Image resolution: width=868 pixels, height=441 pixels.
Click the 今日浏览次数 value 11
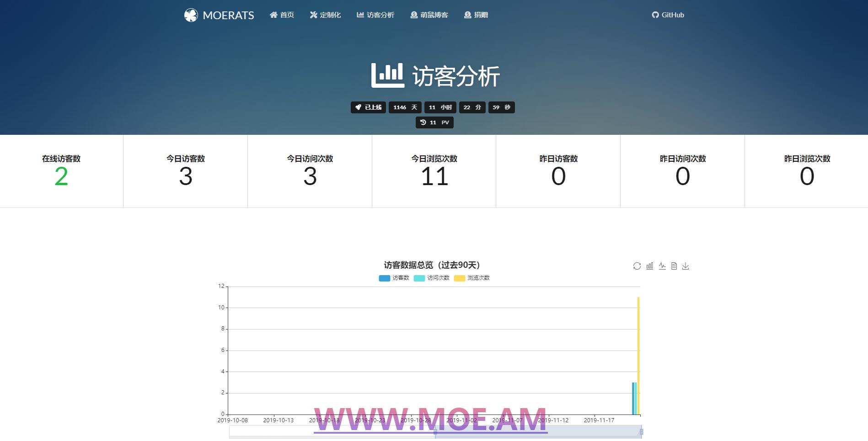click(x=434, y=176)
